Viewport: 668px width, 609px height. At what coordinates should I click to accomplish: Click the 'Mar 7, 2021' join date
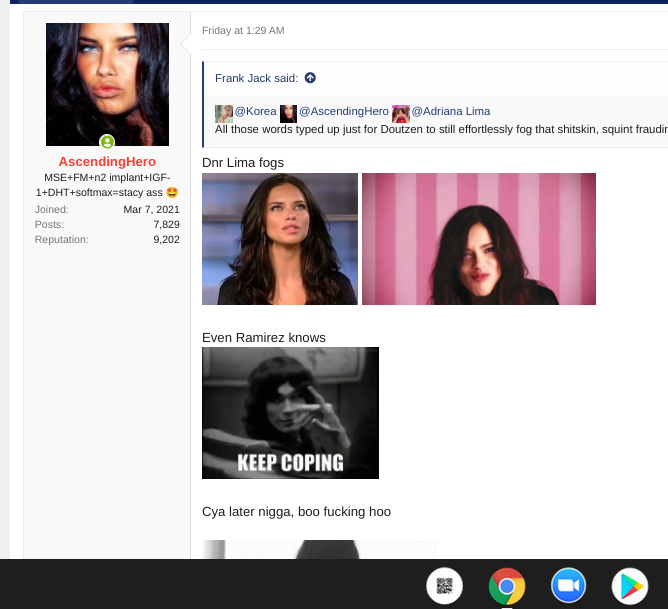[x=151, y=210]
